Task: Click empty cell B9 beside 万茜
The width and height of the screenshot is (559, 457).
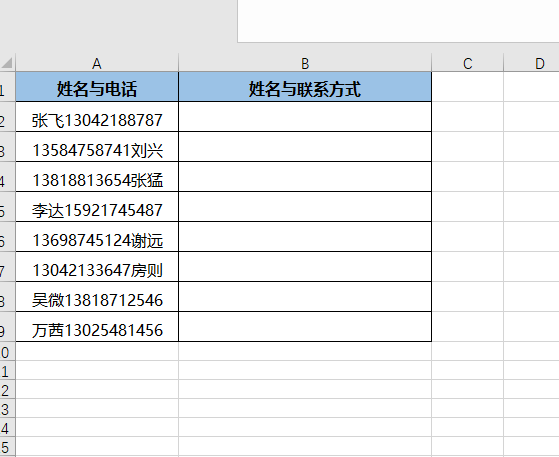Action: tap(305, 327)
